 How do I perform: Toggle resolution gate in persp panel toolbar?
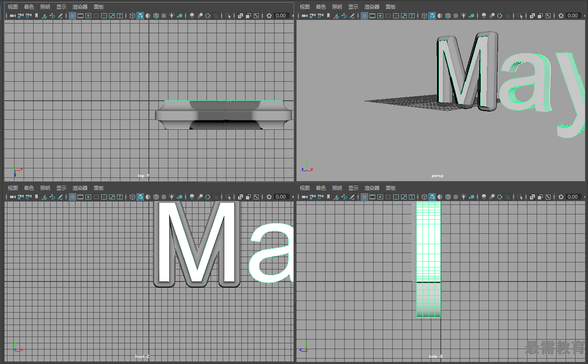(380, 16)
